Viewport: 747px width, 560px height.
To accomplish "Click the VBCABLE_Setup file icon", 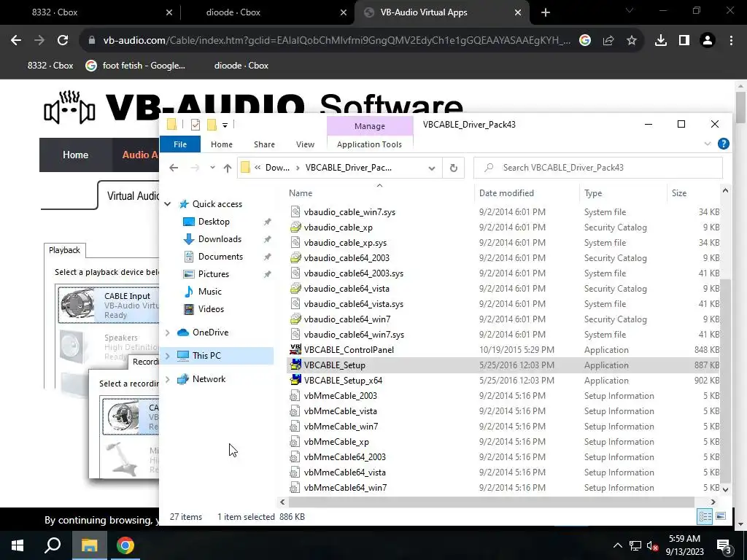I will [295, 365].
